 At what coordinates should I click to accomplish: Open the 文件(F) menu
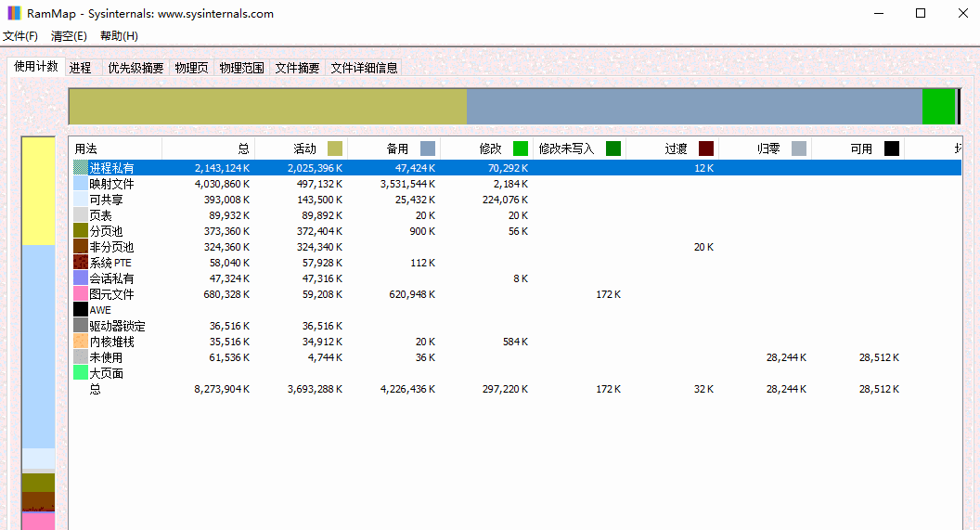tap(20, 36)
